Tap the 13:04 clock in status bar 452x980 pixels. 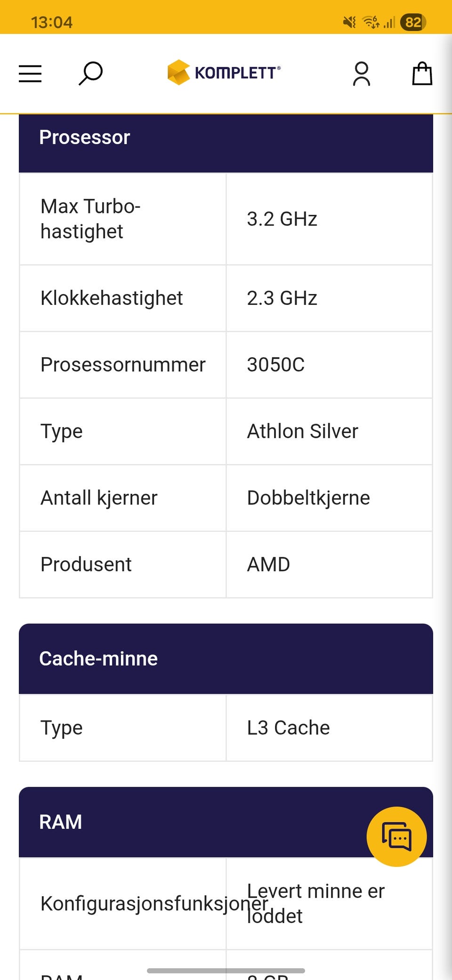pos(52,22)
